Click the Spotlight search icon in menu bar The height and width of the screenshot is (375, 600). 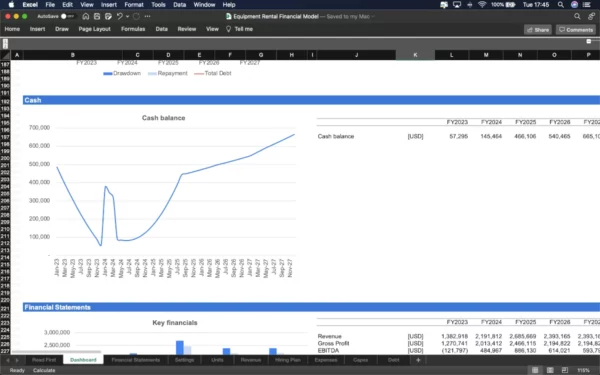pyautogui.click(x=561, y=5)
